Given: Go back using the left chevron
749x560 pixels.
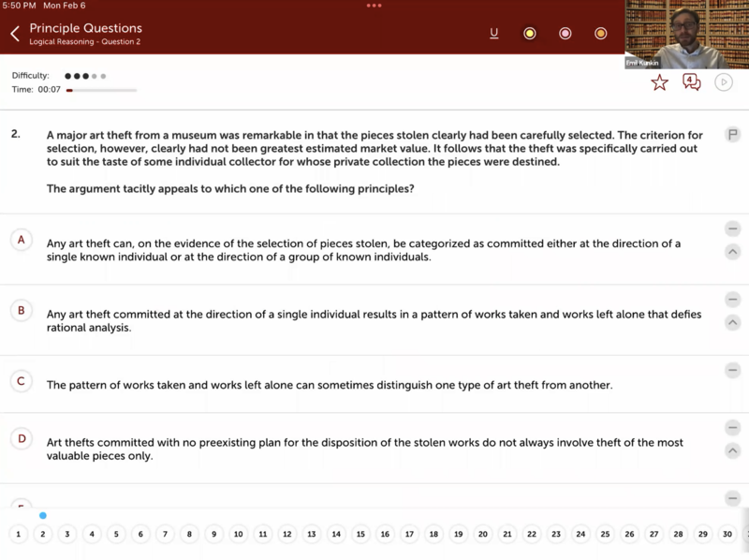Looking at the screenshot, I should tap(15, 34).
